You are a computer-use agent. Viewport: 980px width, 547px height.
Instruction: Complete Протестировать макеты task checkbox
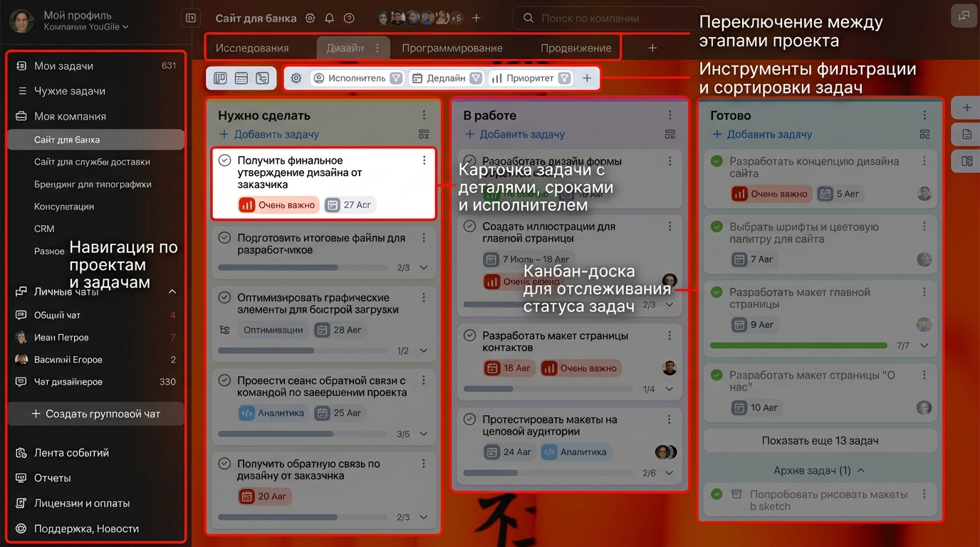click(469, 420)
